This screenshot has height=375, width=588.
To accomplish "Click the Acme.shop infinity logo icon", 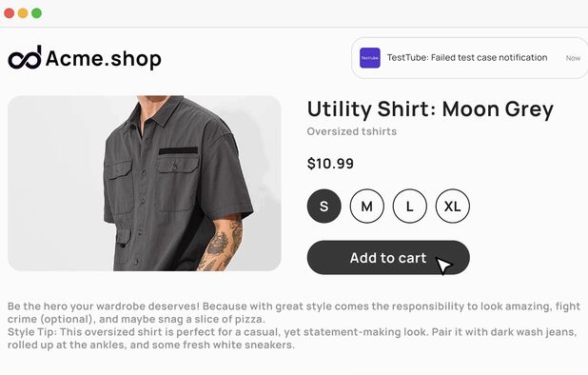I will tap(25, 58).
